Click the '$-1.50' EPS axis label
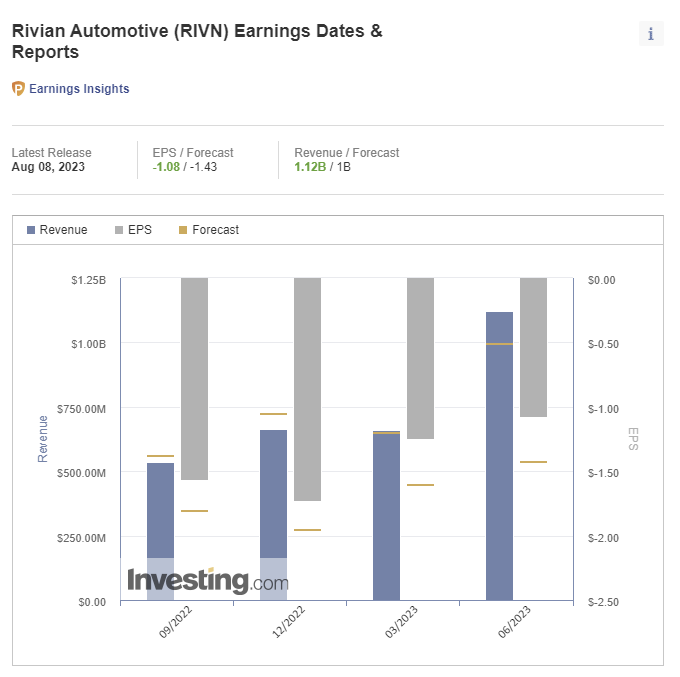Screen dimensions: 680x677 [603, 473]
